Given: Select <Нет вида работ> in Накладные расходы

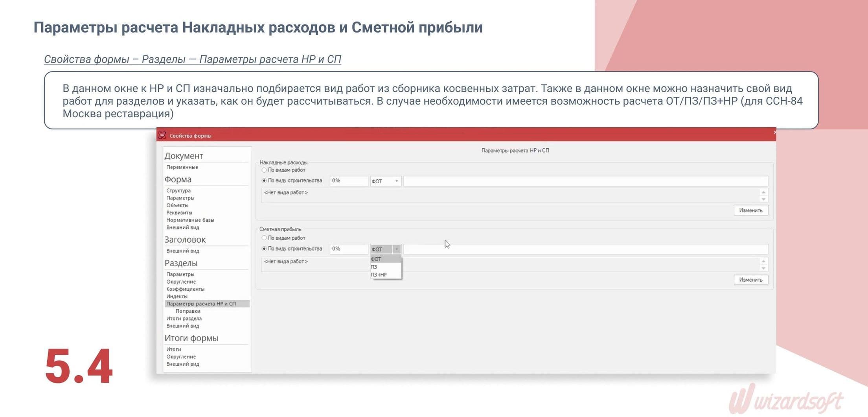Looking at the screenshot, I should pyautogui.click(x=286, y=192).
